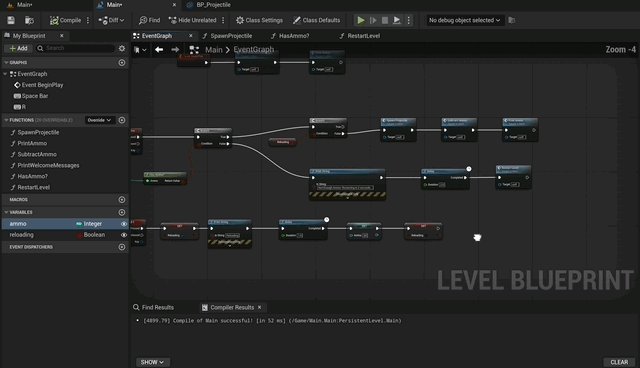640x368 pixels.
Task: Add a new macro
Action: tap(122, 200)
